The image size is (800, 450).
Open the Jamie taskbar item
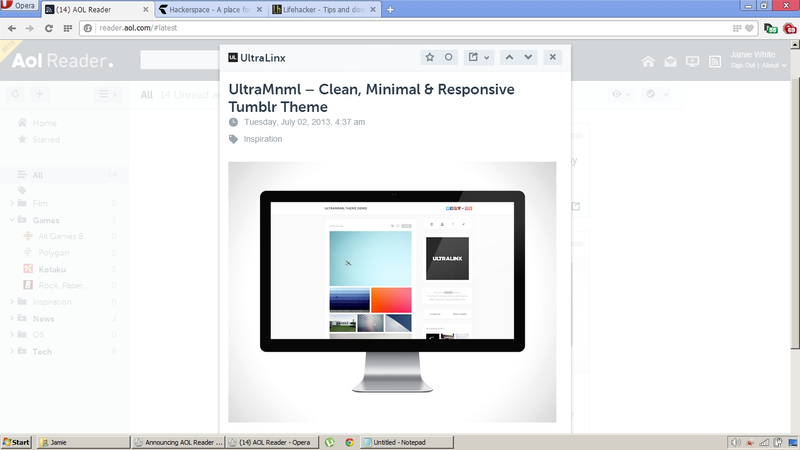coord(83,442)
